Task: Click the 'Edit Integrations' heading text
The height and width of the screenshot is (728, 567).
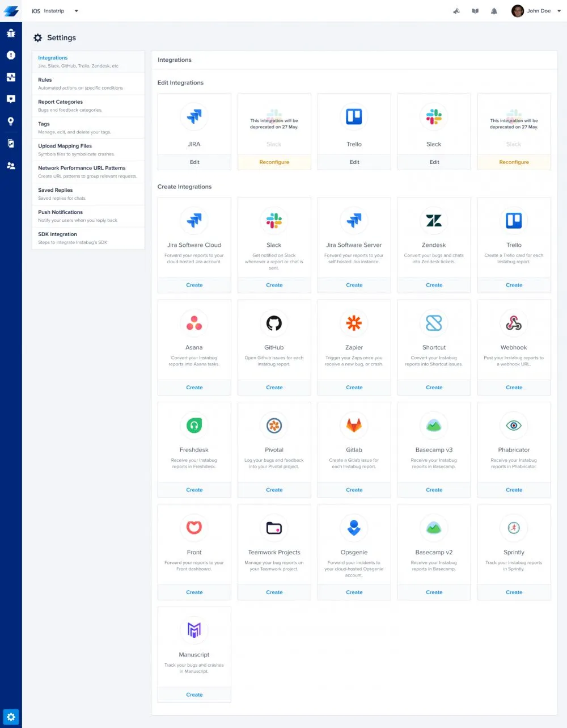Action: point(180,83)
